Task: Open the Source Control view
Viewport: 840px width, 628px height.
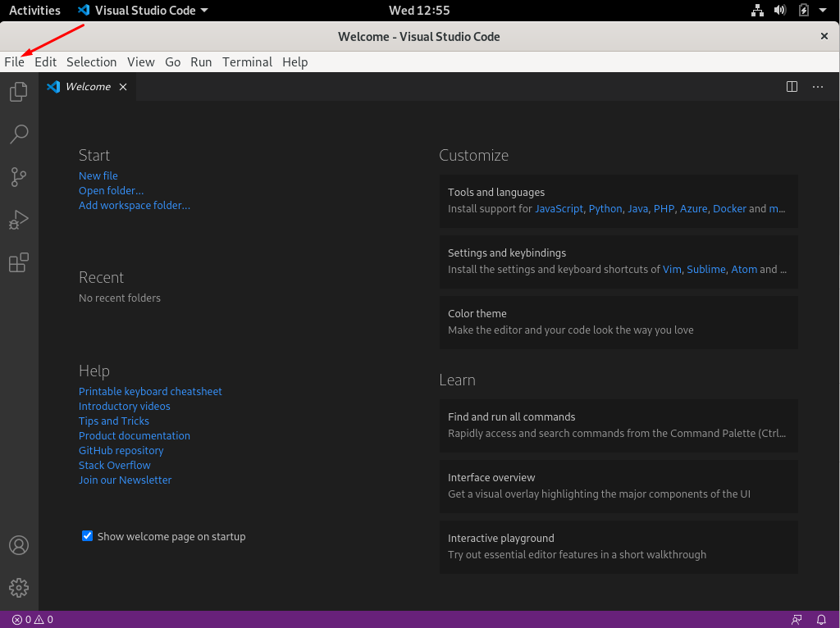Action: (18, 177)
